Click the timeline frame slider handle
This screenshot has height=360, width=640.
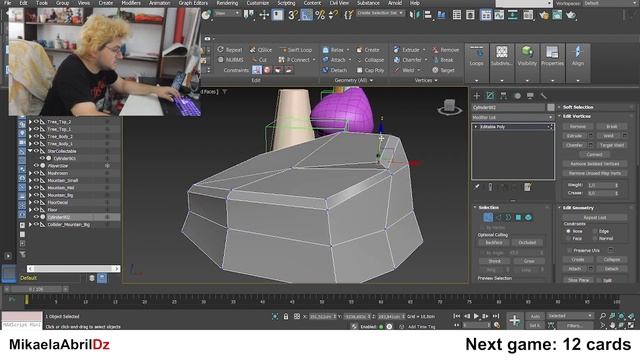37,289
